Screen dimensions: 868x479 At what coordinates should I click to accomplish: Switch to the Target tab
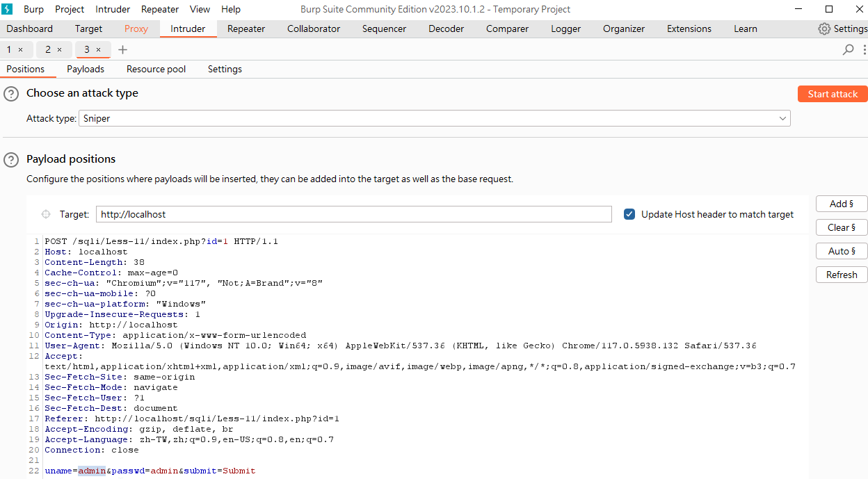(x=88, y=29)
